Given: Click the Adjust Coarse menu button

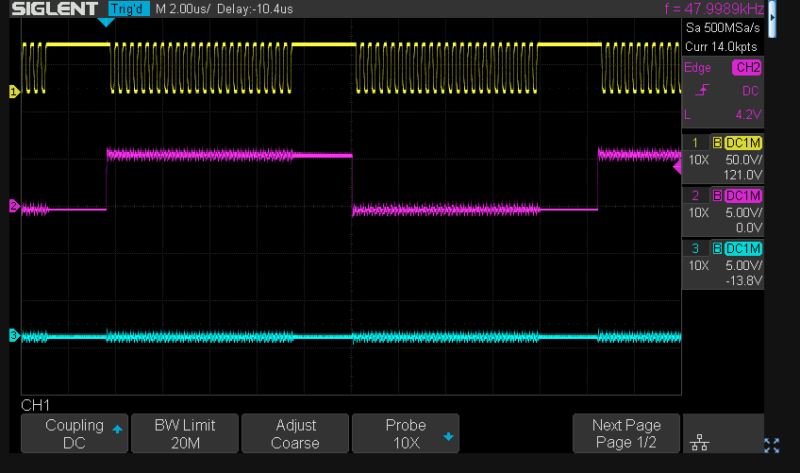Looking at the screenshot, I should point(295,433).
